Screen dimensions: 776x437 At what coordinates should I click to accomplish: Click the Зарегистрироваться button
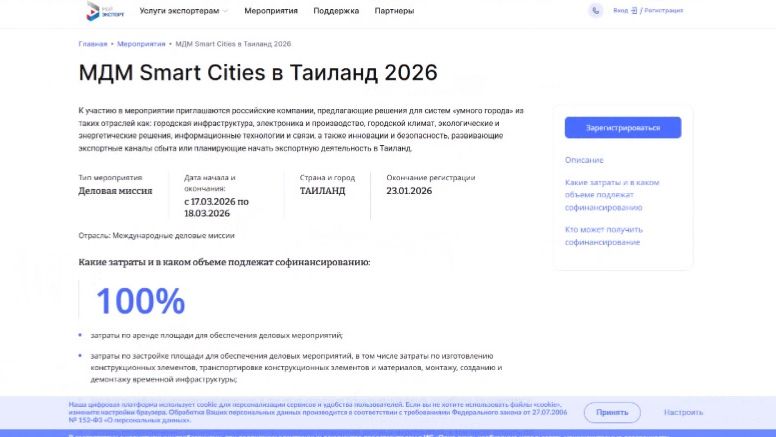pos(623,128)
